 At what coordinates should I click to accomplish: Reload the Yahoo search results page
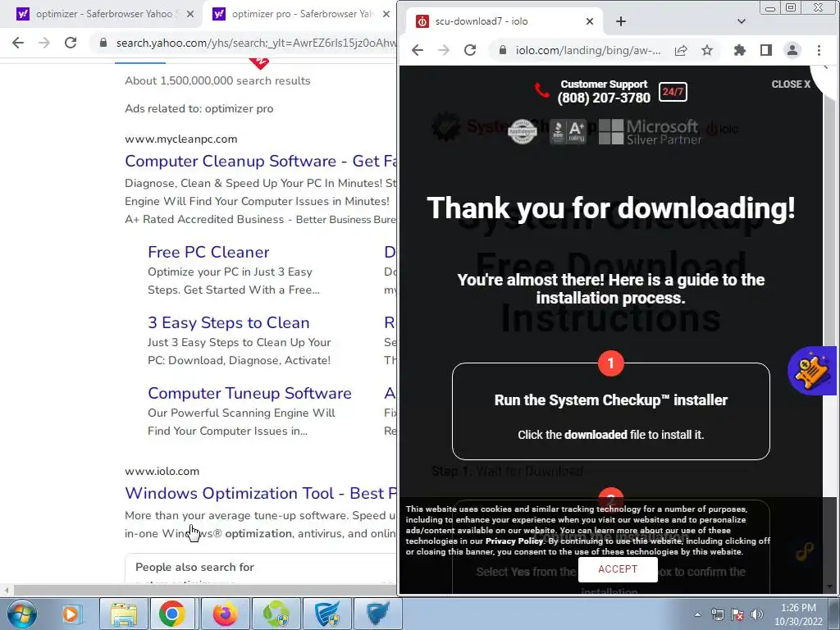[71, 43]
